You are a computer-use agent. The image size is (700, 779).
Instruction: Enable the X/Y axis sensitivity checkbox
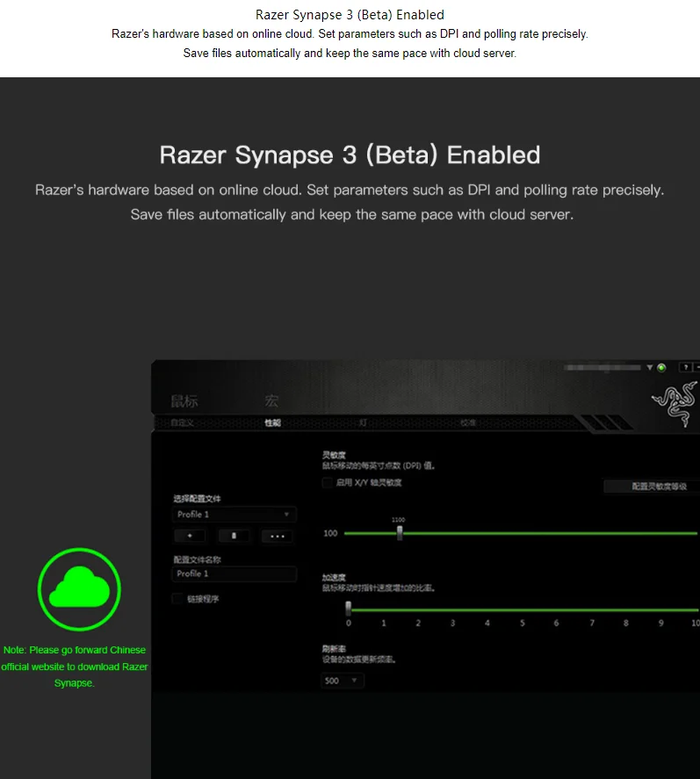coord(327,482)
